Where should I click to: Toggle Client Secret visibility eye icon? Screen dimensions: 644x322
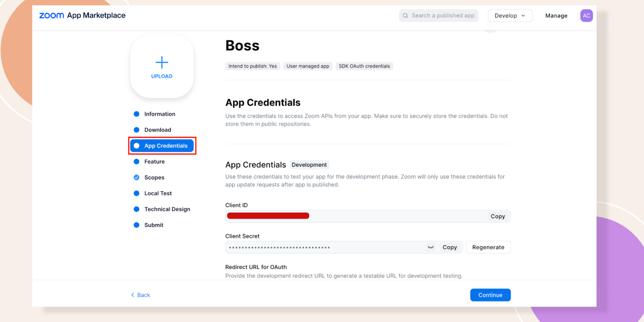(x=431, y=247)
